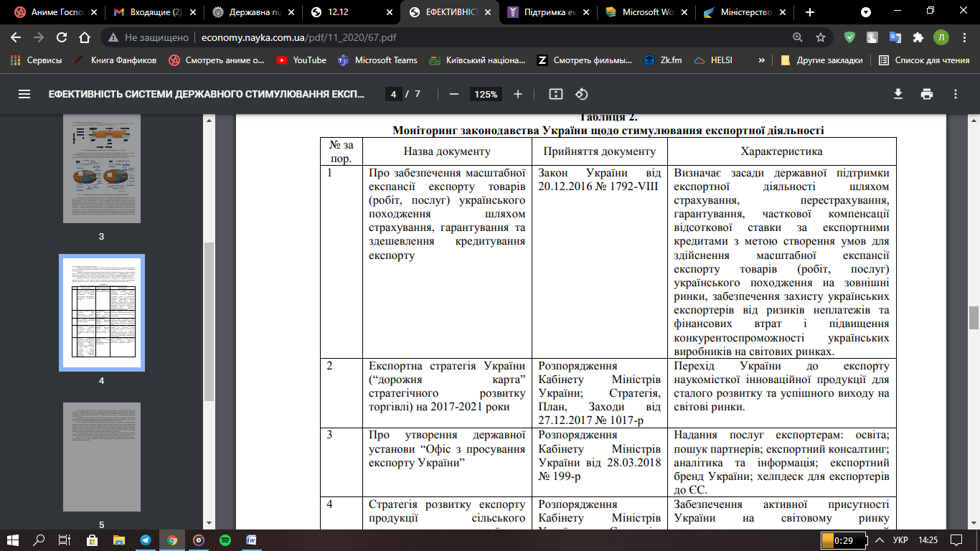The height and width of the screenshot is (551, 980).
Task: Click the thumbnail sidebar scrollbar
Action: (x=209, y=321)
